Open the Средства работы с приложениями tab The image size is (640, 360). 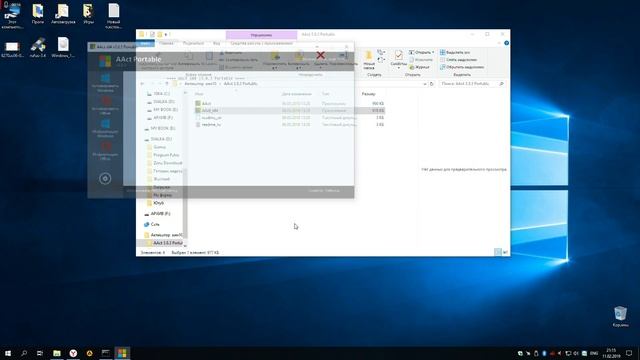click(261, 43)
